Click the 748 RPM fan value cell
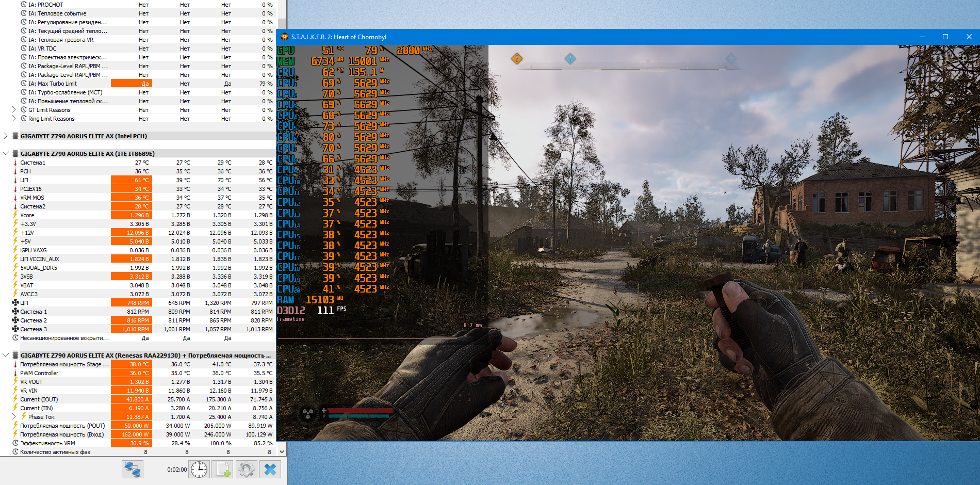Screen dimensions: 980x485 pos(132,303)
